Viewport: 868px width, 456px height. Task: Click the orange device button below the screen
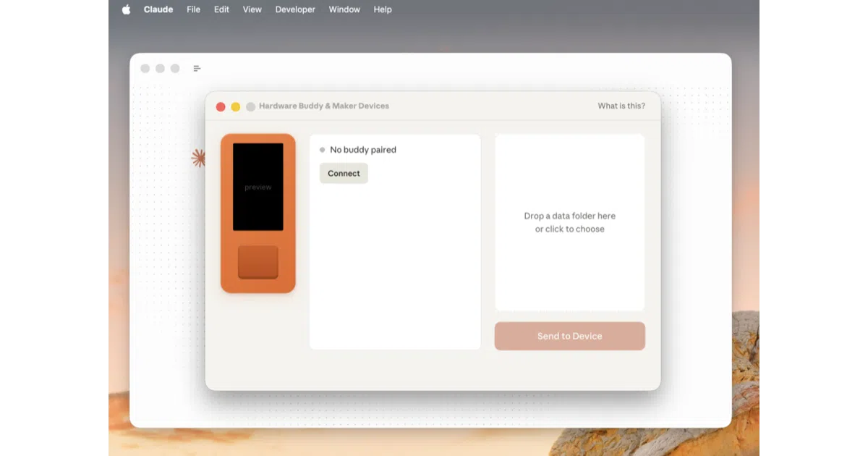pos(258,262)
